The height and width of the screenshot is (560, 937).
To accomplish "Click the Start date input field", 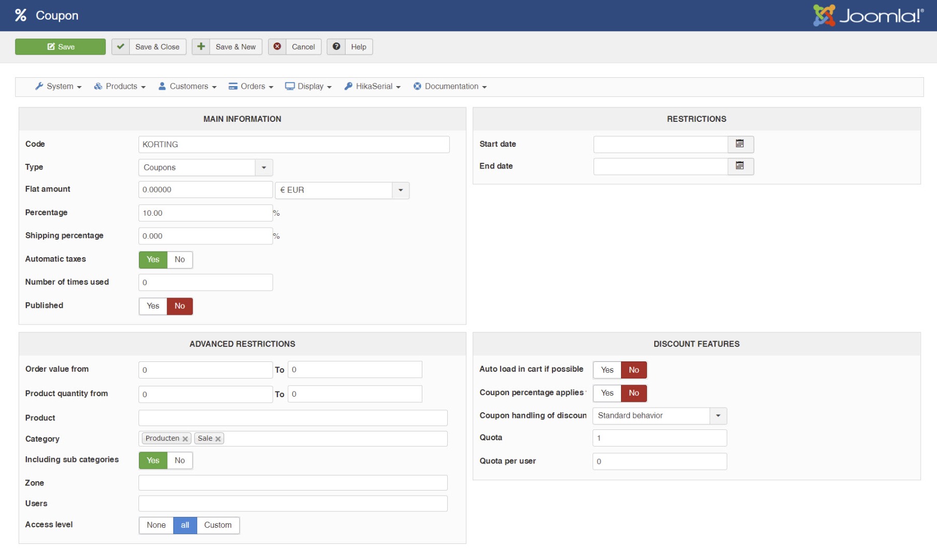I will [x=660, y=144].
